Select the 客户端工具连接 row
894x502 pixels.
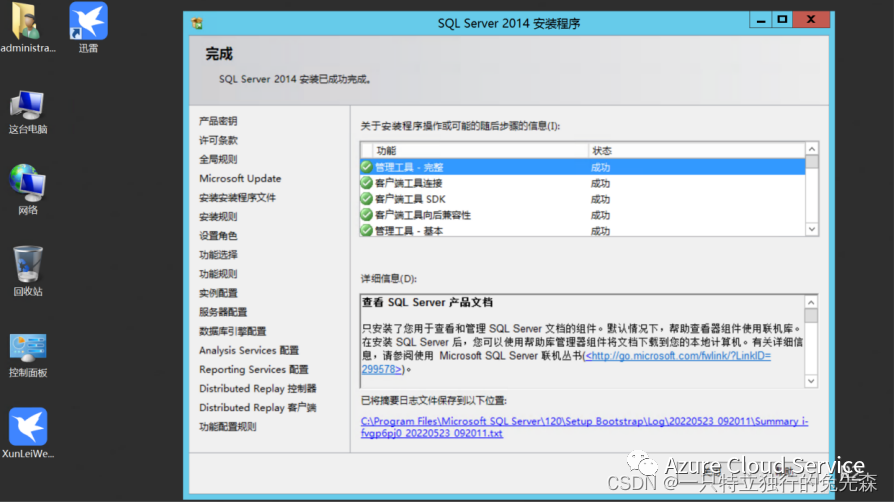(583, 183)
